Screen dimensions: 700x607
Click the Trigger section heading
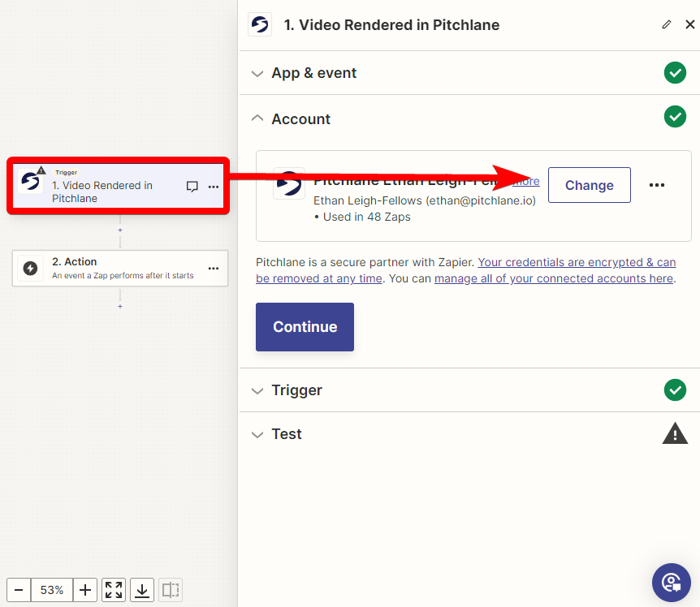tap(297, 390)
